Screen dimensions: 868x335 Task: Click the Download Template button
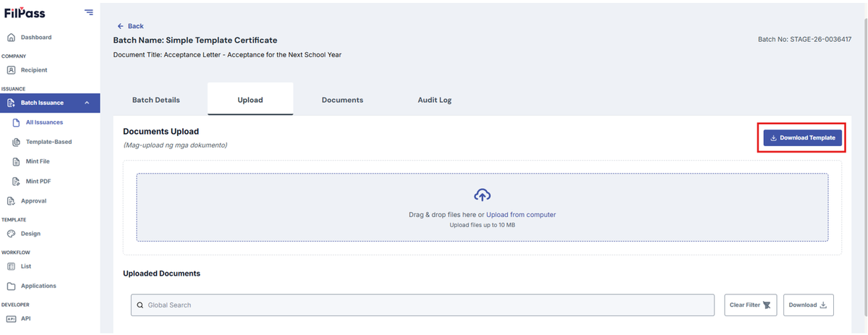(x=802, y=137)
